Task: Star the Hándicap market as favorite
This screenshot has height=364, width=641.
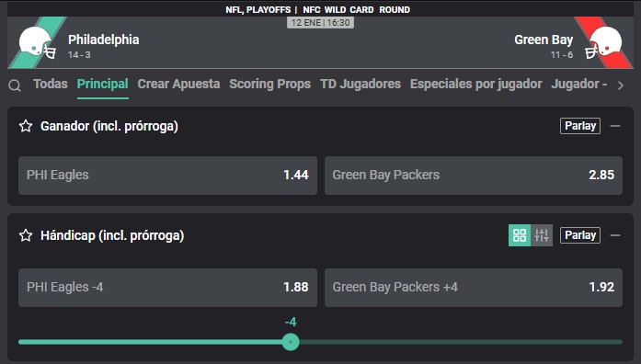Action: click(x=26, y=235)
